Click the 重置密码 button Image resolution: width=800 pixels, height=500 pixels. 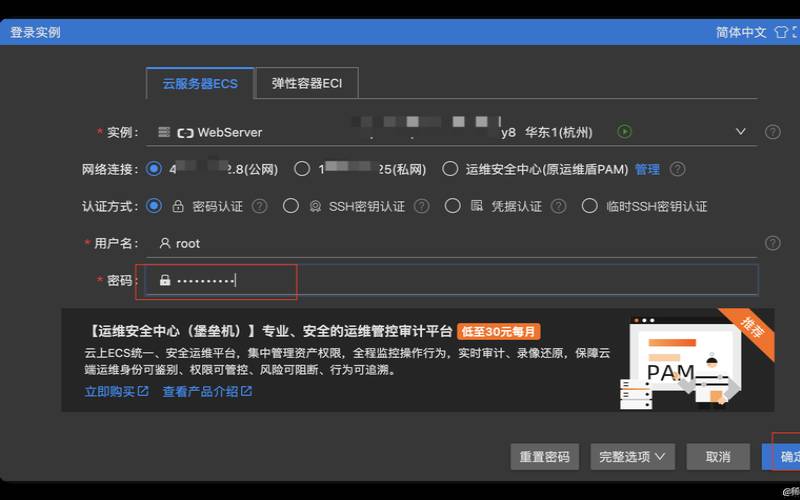click(544, 457)
